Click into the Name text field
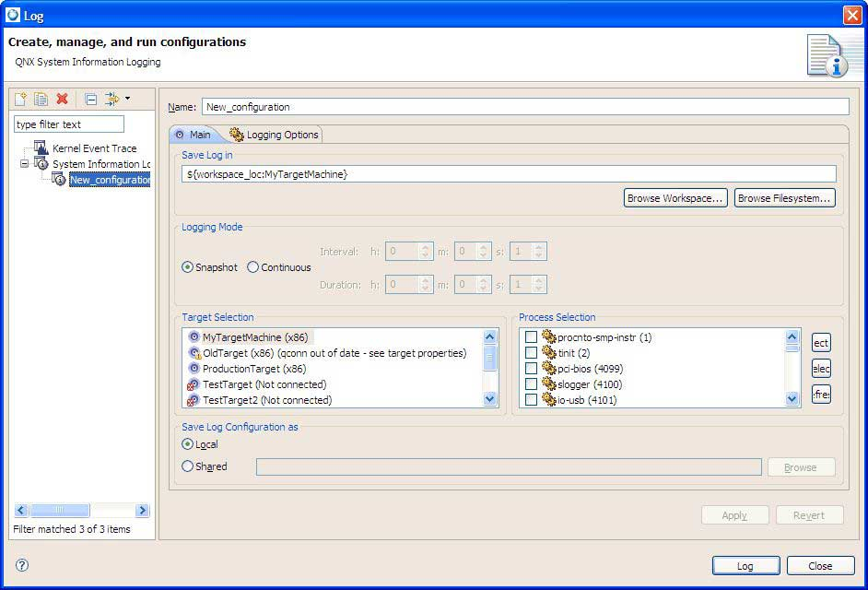The image size is (868, 590). point(524,107)
